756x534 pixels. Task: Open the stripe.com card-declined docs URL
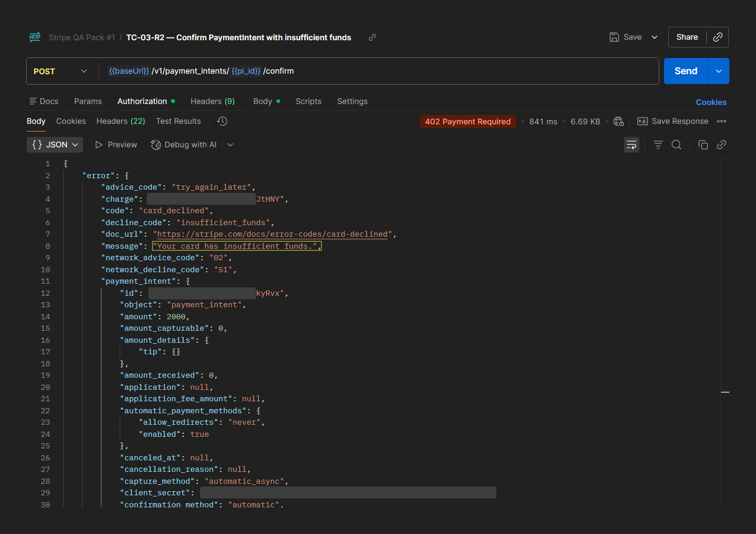click(273, 234)
